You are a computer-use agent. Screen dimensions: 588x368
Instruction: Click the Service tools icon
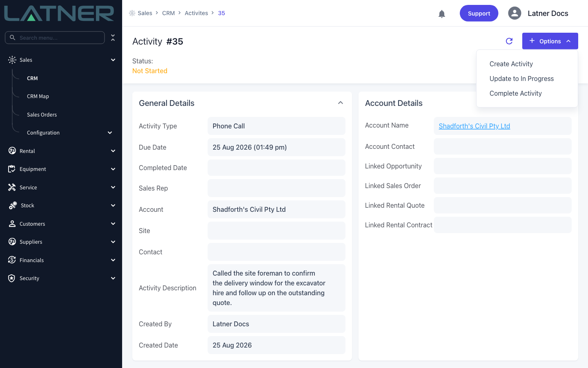tap(12, 187)
